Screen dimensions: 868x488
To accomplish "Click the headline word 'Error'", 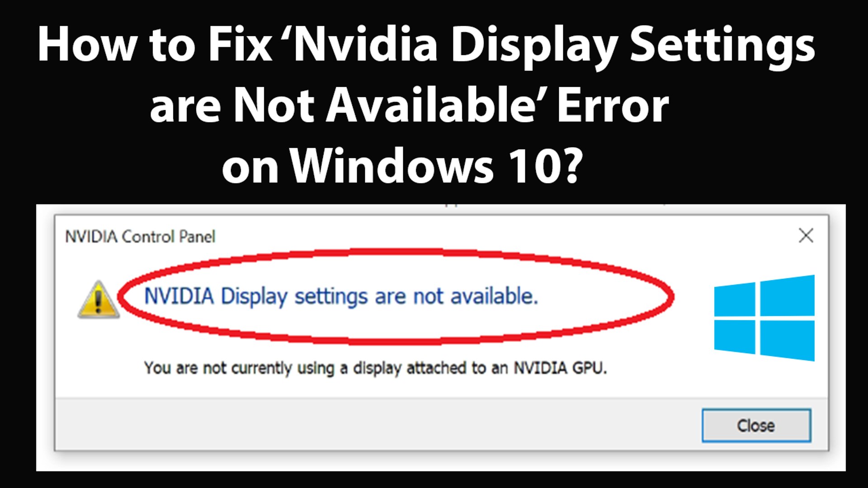I will [x=613, y=106].
